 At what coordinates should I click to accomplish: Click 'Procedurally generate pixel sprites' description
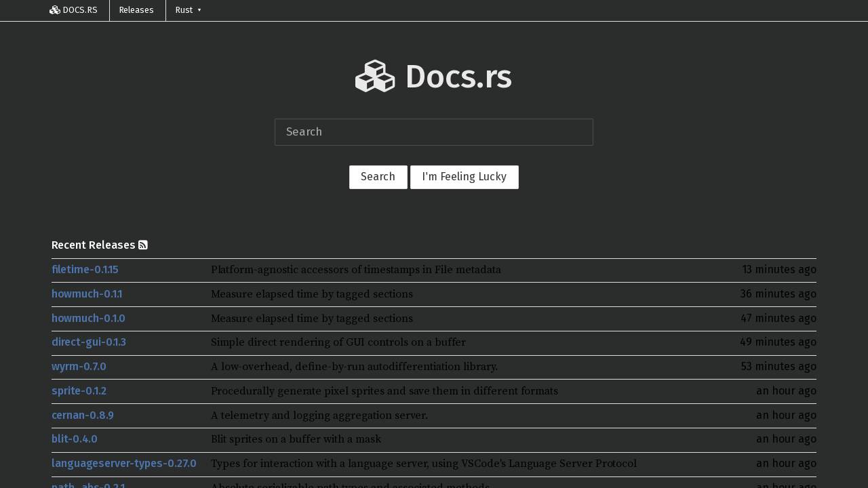pos(384,391)
